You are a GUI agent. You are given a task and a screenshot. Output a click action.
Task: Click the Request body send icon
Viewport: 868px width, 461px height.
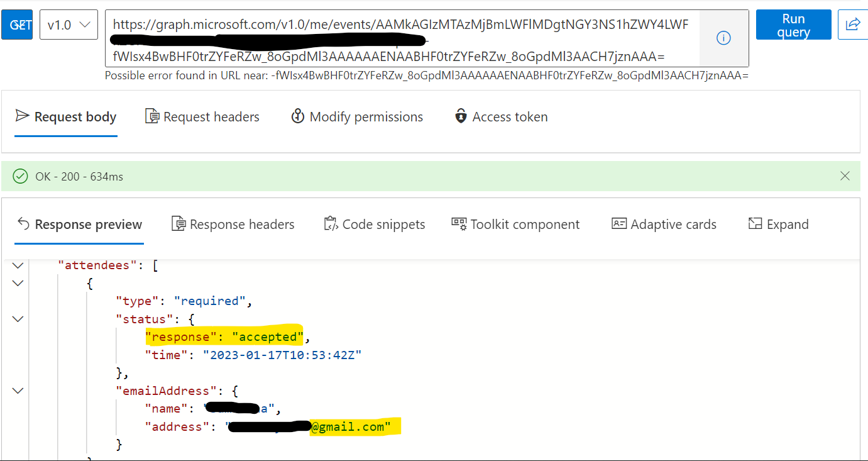click(23, 116)
